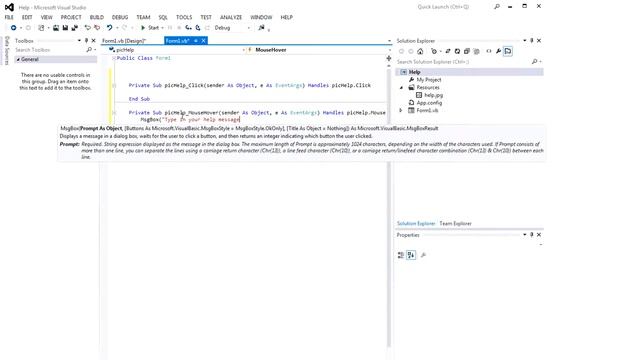
Task: Open the EDIT menu
Action: 27,17
